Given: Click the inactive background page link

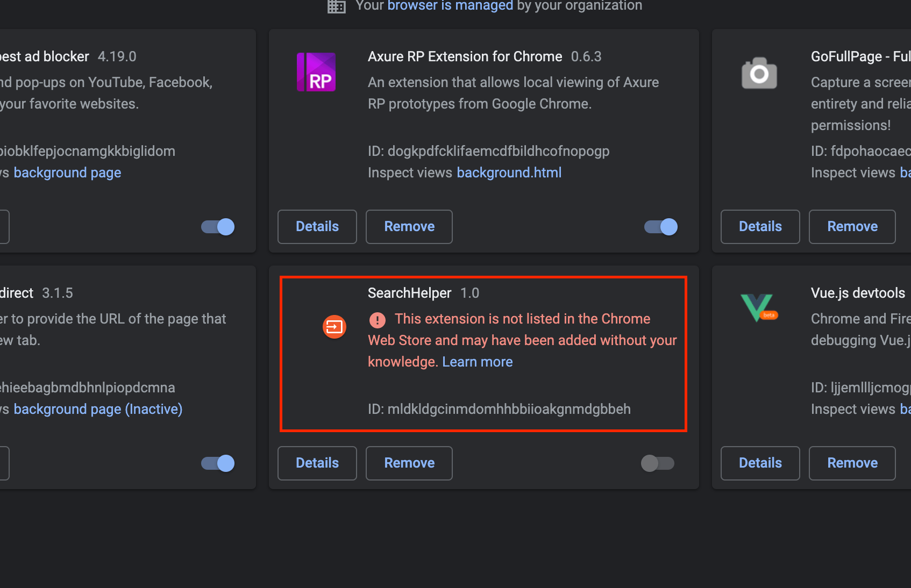Looking at the screenshot, I should pyautogui.click(x=98, y=408).
